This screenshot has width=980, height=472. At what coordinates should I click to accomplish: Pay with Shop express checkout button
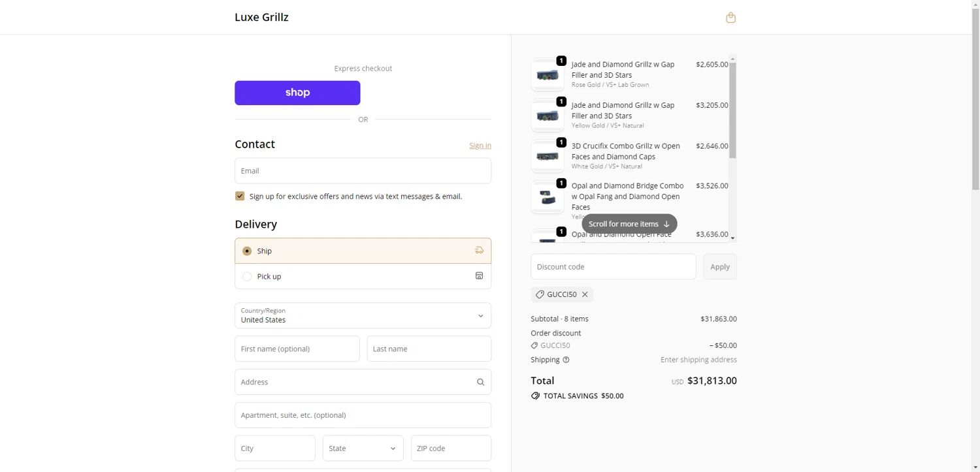tap(297, 93)
